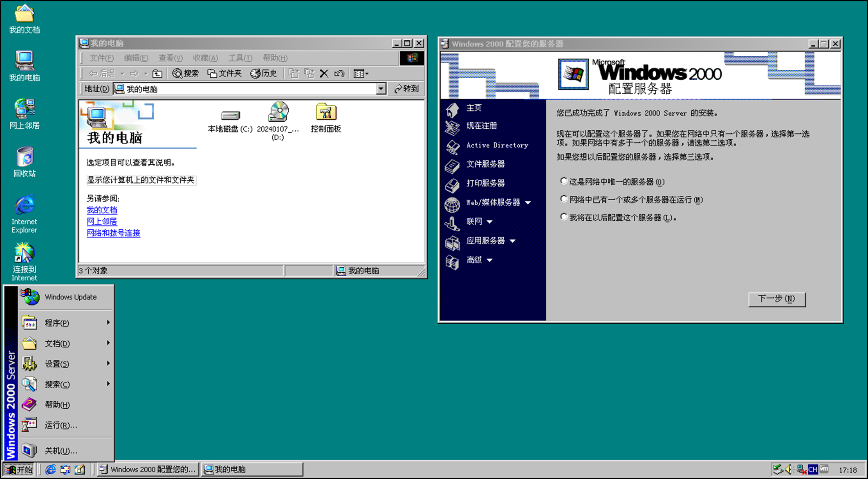868x479 pixels.
Task: Choose 我将在以后配置这个服务器 option
Action: 564,216
